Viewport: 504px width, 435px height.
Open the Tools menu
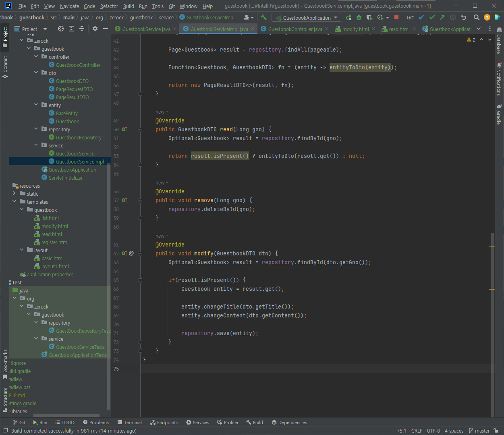[x=158, y=6]
